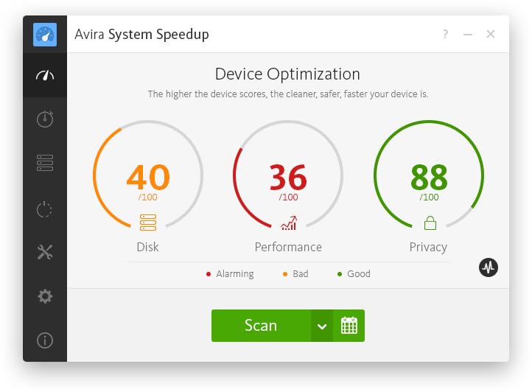Click the Alarming legend entry
The width and height of the screenshot is (532, 392).
(231, 274)
